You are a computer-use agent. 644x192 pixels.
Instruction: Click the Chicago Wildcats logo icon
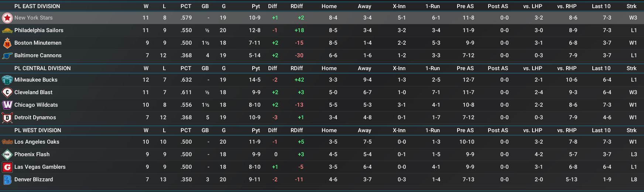point(7,105)
